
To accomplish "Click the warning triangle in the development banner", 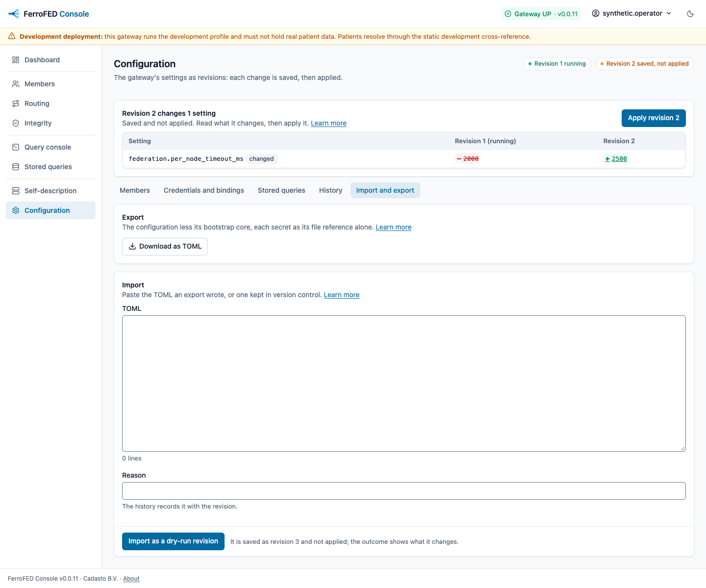I will coord(12,36).
